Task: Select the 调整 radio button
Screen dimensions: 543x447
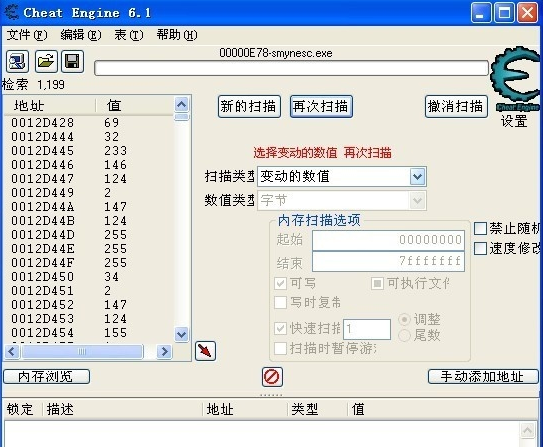Action: 404,319
